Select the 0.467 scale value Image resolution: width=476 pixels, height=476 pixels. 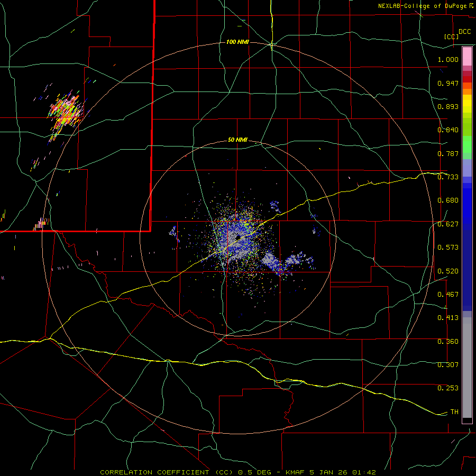(448, 295)
